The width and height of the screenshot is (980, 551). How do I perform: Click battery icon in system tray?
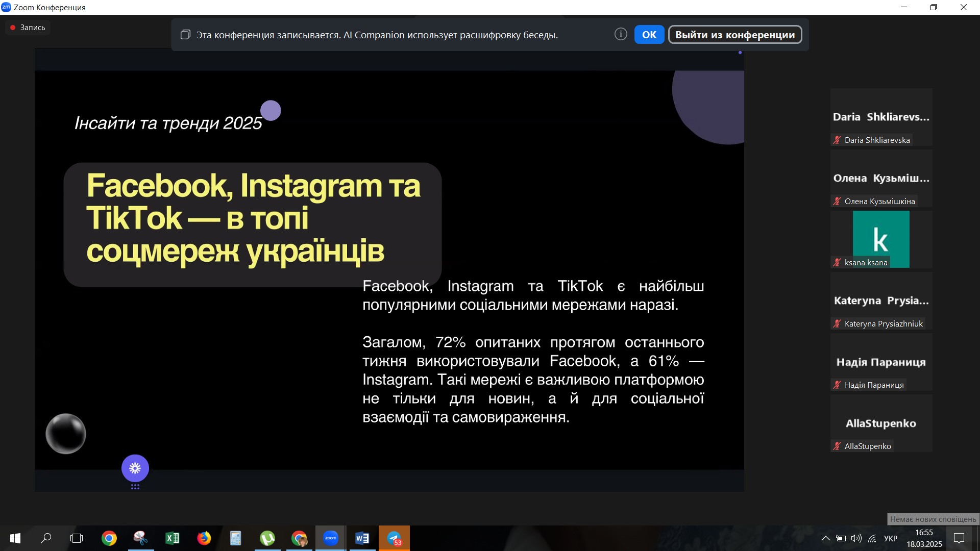[841, 538]
